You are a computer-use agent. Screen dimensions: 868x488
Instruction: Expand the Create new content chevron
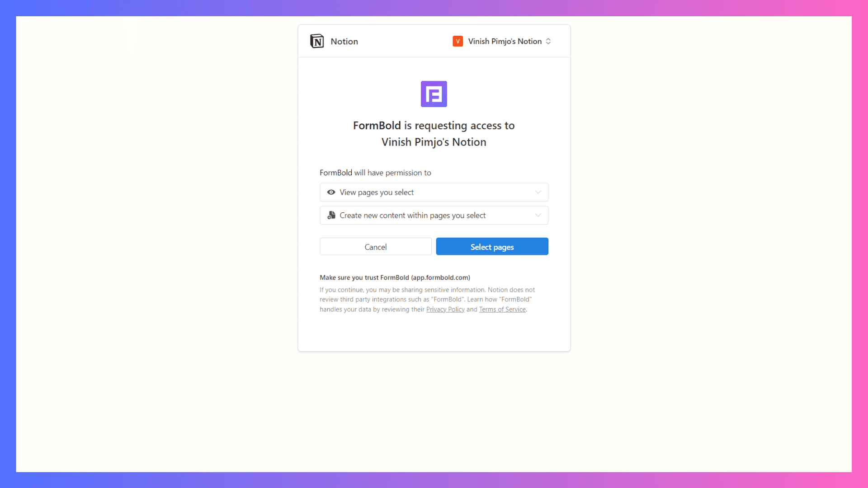(538, 215)
